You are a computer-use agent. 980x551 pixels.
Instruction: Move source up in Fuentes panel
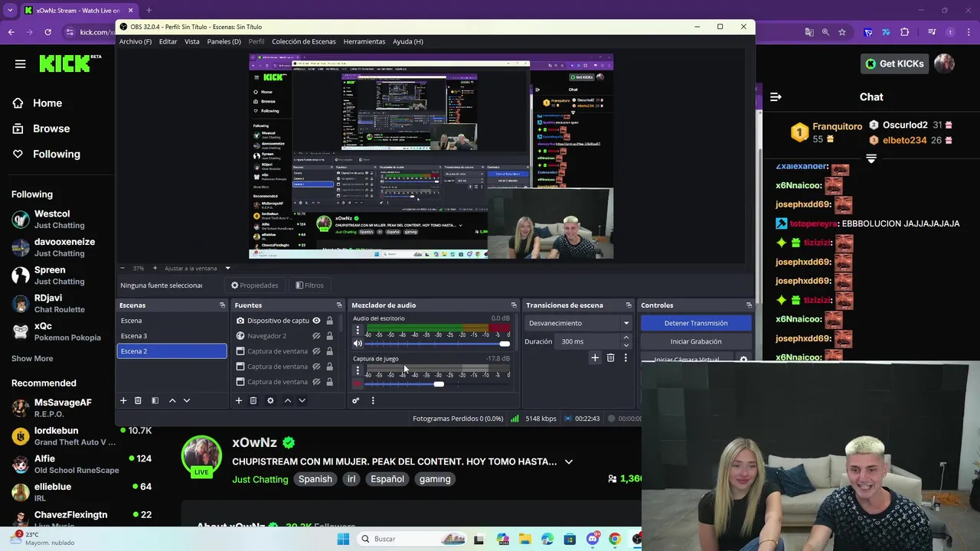[x=288, y=400]
